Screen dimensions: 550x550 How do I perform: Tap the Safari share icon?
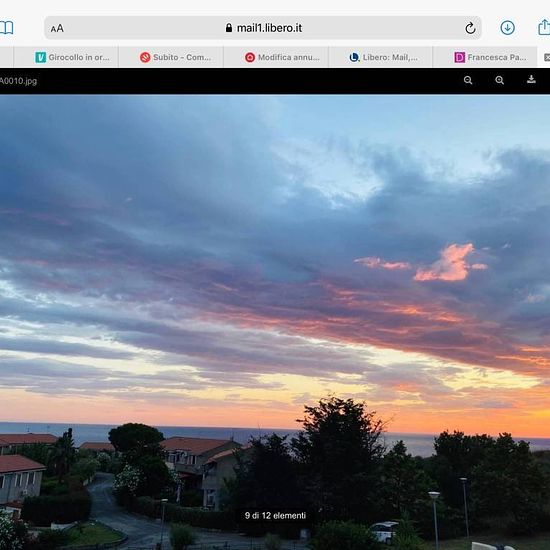pos(544,27)
